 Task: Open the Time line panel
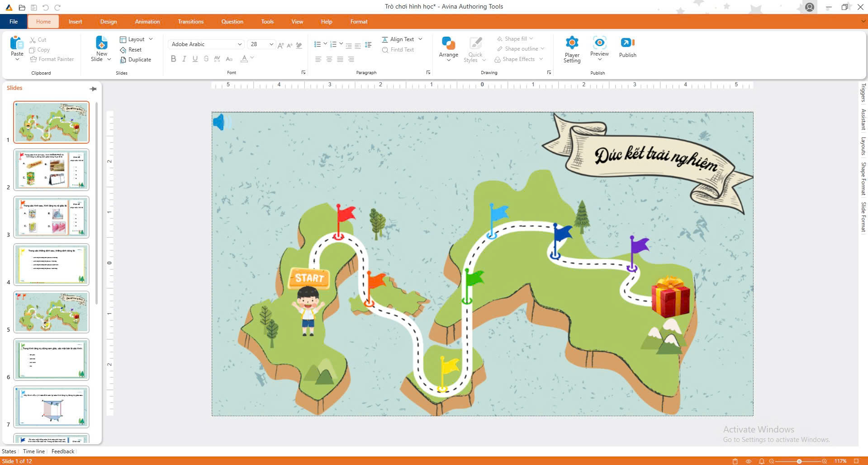coord(34,451)
